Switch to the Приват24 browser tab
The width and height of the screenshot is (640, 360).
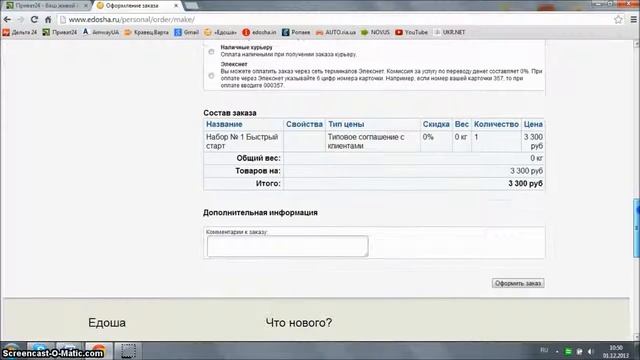click(x=46, y=6)
